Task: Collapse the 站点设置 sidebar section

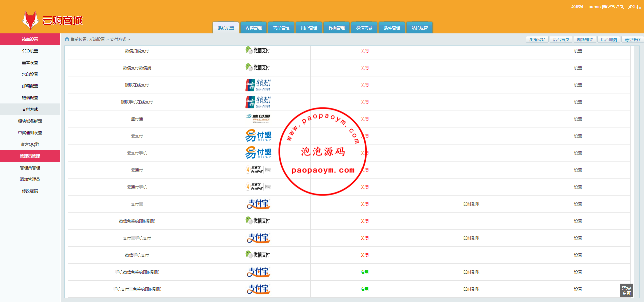Action: [x=30, y=39]
